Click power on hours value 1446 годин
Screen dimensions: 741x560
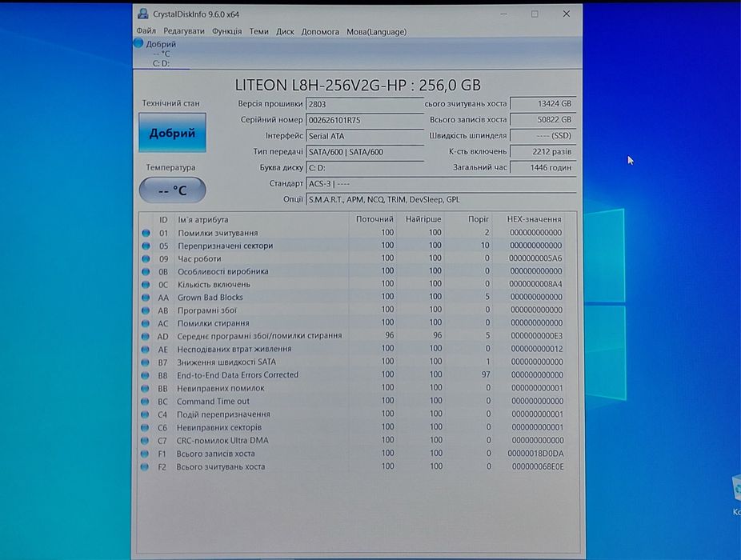pyautogui.click(x=543, y=167)
